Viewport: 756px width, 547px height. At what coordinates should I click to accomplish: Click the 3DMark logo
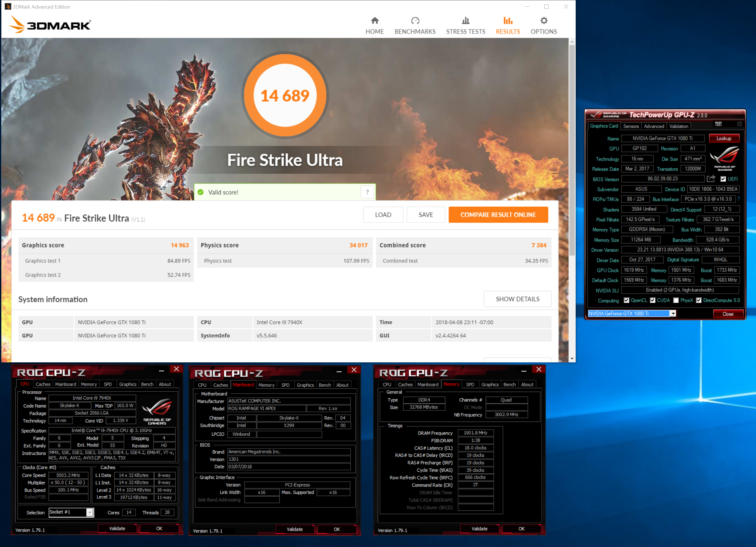point(50,24)
